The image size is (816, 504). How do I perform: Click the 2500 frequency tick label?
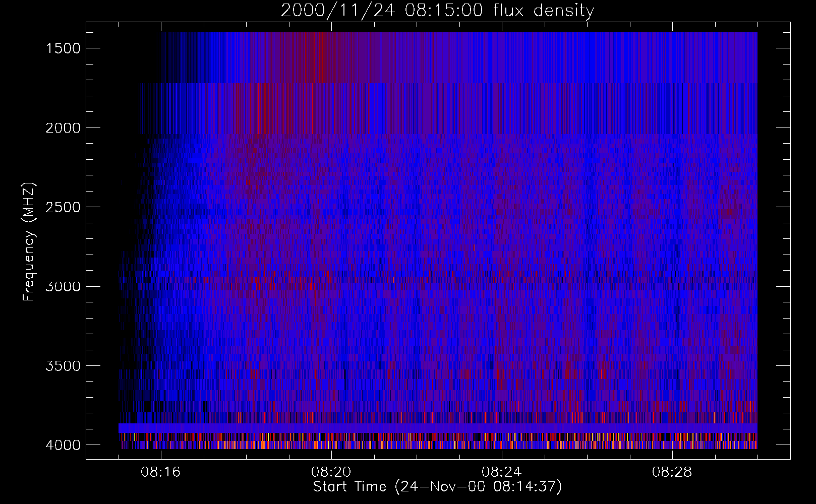pyautogui.click(x=63, y=207)
